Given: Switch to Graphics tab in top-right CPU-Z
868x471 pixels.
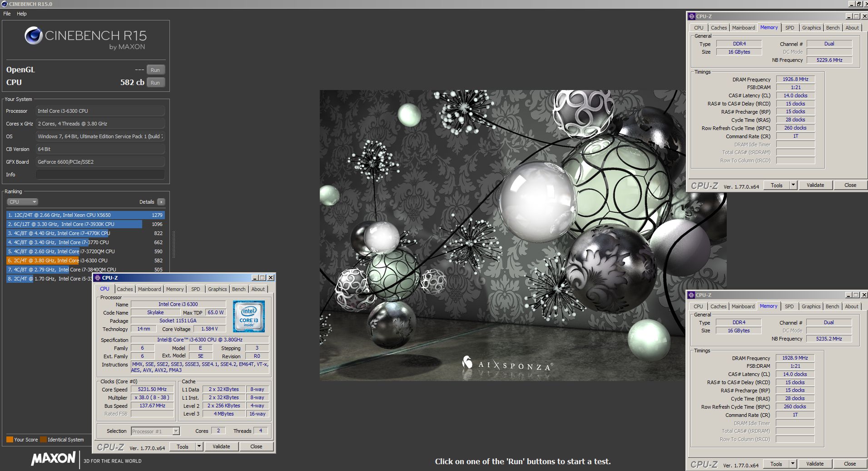Looking at the screenshot, I should coord(812,28).
